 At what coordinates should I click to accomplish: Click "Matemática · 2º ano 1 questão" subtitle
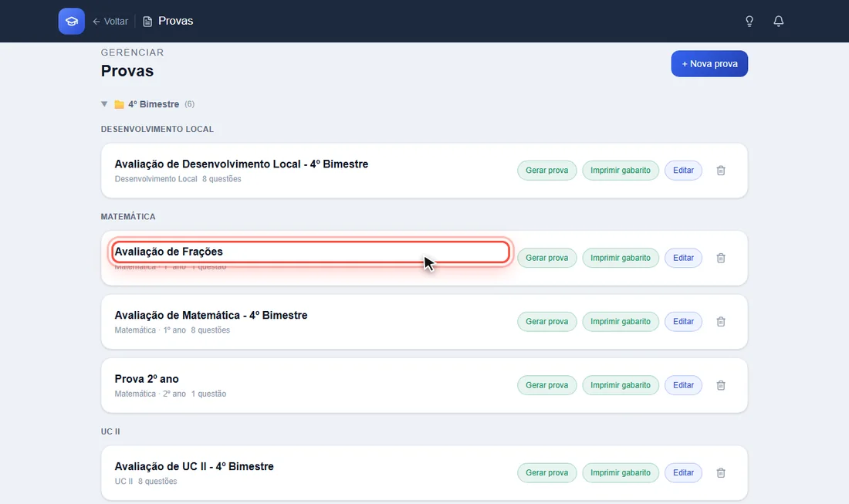coord(171,394)
